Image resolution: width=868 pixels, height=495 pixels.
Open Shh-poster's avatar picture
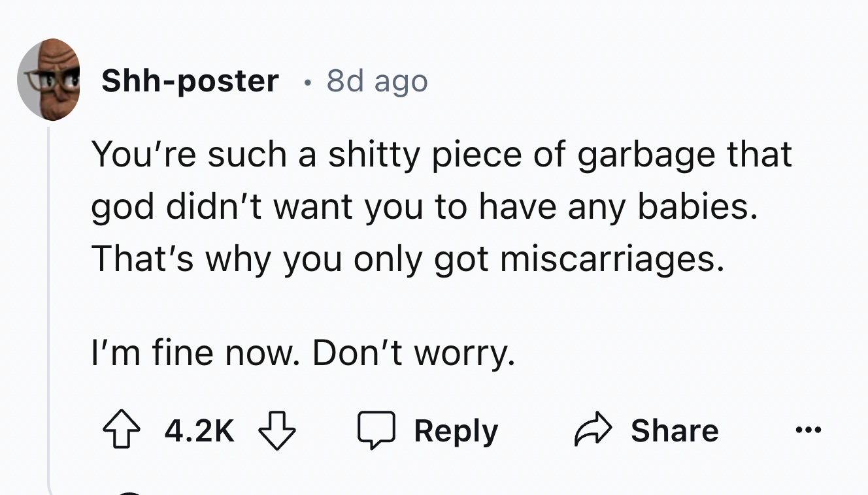point(48,80)
